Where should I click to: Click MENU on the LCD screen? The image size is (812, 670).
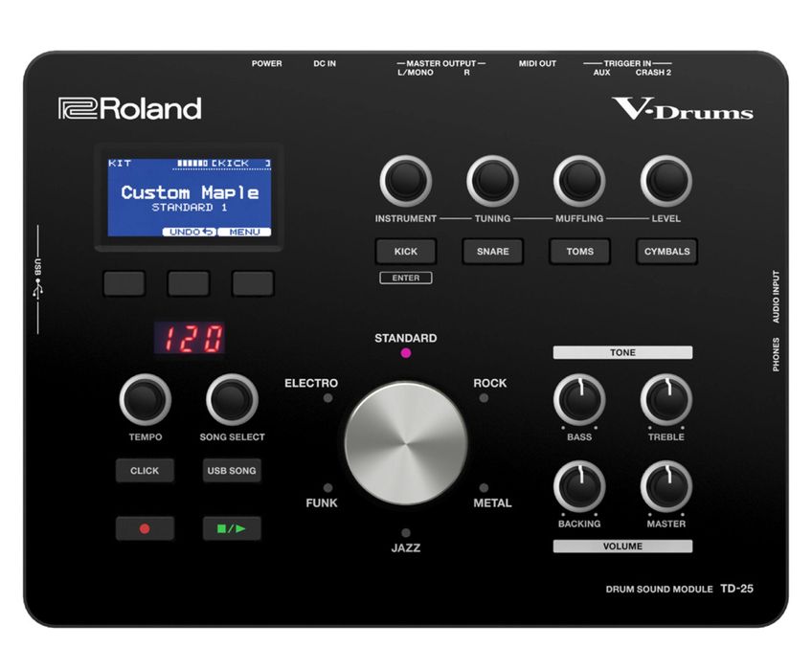click(244, 232)
